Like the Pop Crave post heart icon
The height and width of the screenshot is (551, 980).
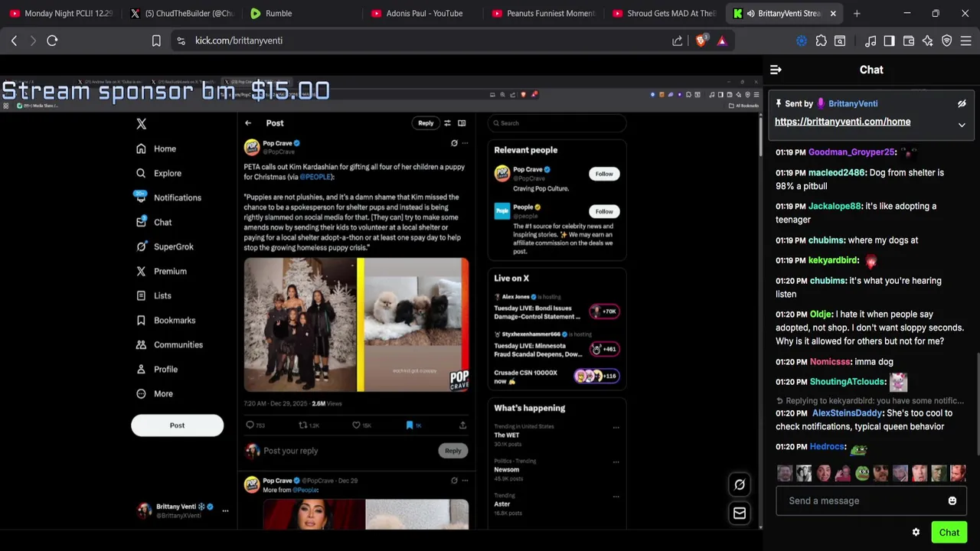tap(356, 425)
